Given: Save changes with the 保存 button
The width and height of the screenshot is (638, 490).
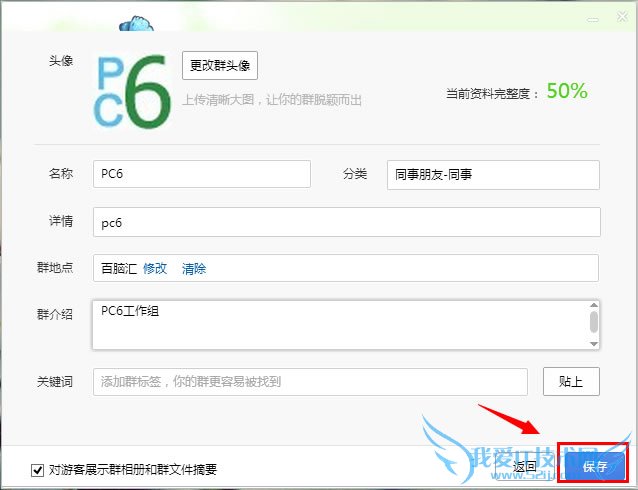Looking at the screenshot, I should [594, 466].
